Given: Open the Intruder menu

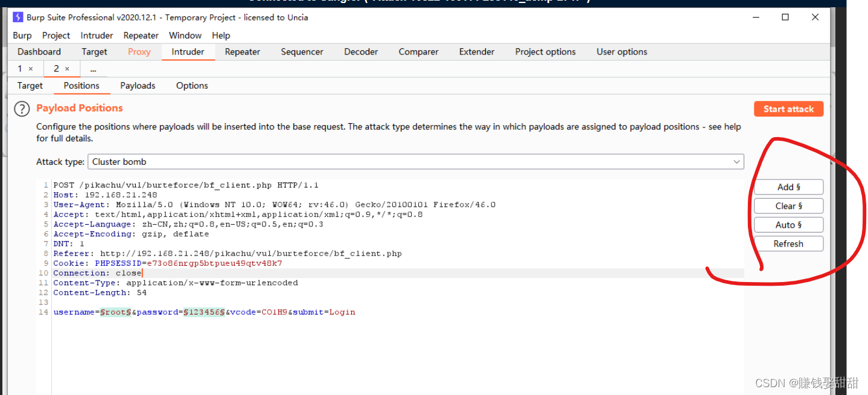Looking at the screenshot, I should click(x=97, y=36).
